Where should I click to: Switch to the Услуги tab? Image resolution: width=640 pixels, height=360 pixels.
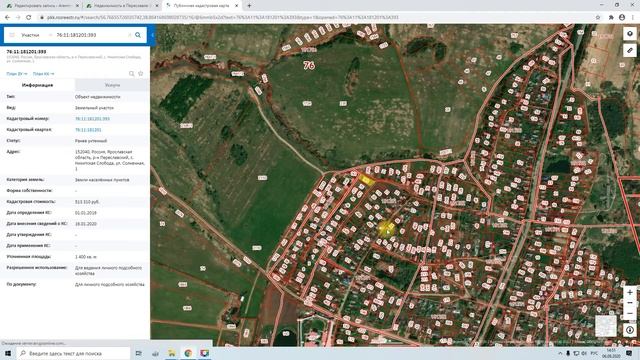(112, 85)
